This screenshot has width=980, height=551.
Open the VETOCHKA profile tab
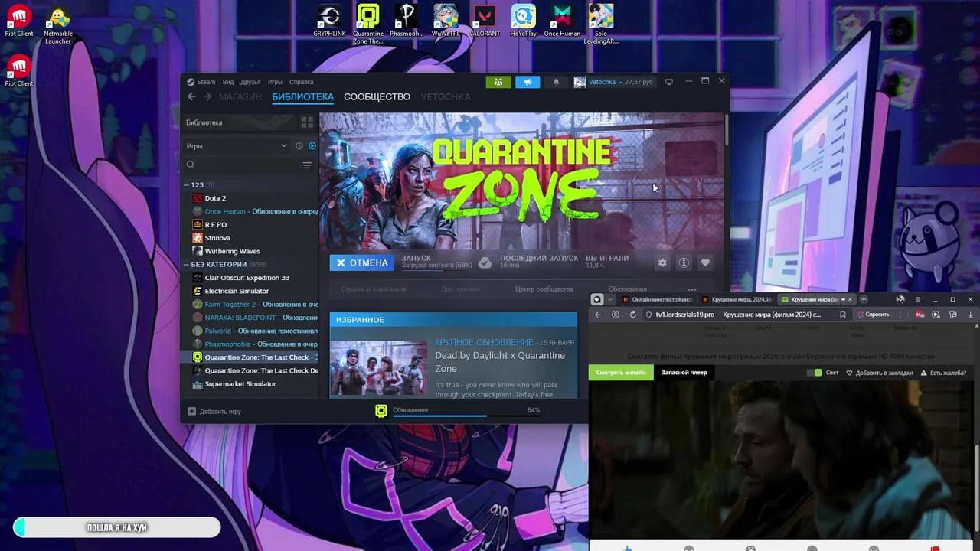(446, 96)
